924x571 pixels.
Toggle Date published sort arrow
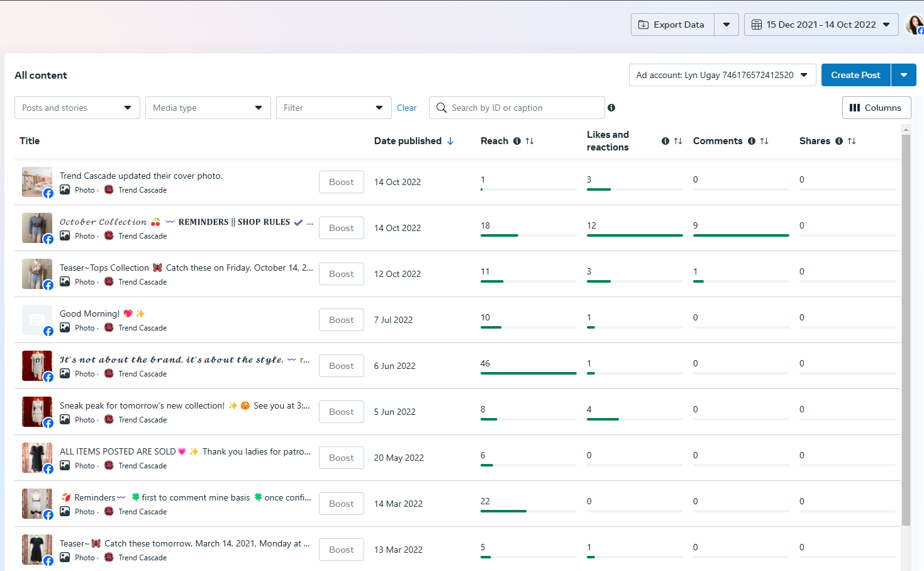450,141
